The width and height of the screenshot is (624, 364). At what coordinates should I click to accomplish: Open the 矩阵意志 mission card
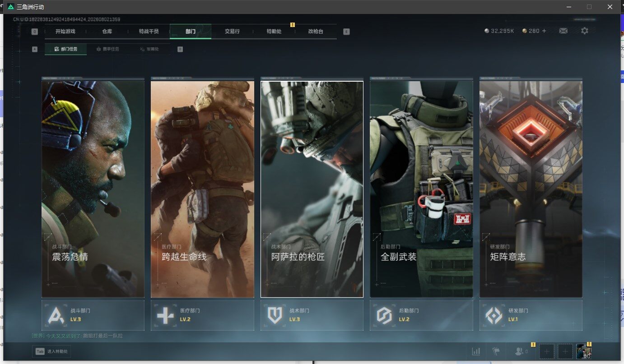click(531, 189)
